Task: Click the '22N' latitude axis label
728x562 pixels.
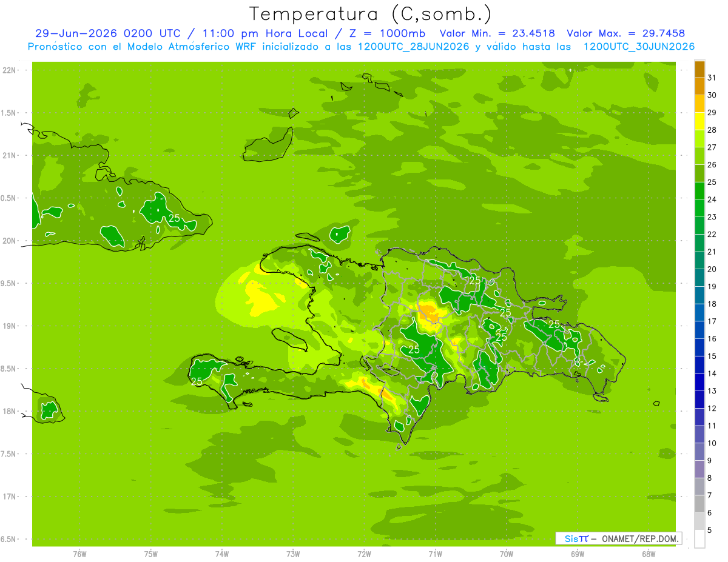Action: 9,70
